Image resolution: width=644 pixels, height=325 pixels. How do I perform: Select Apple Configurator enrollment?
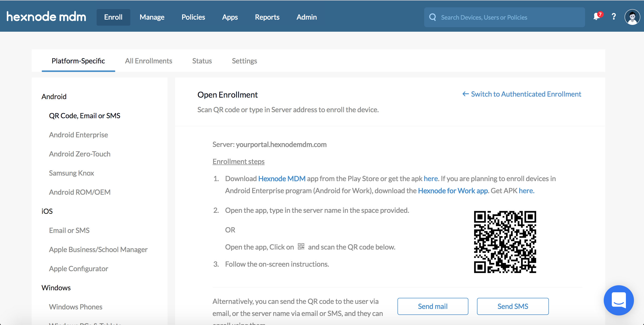pos(78,269)
